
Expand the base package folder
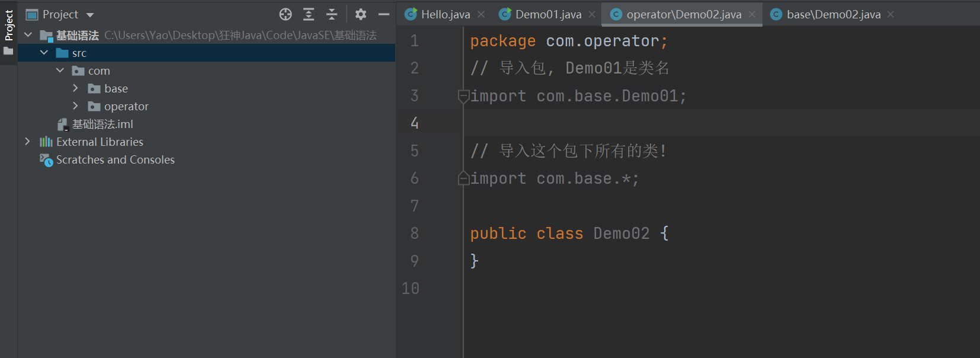coord(75,88)
